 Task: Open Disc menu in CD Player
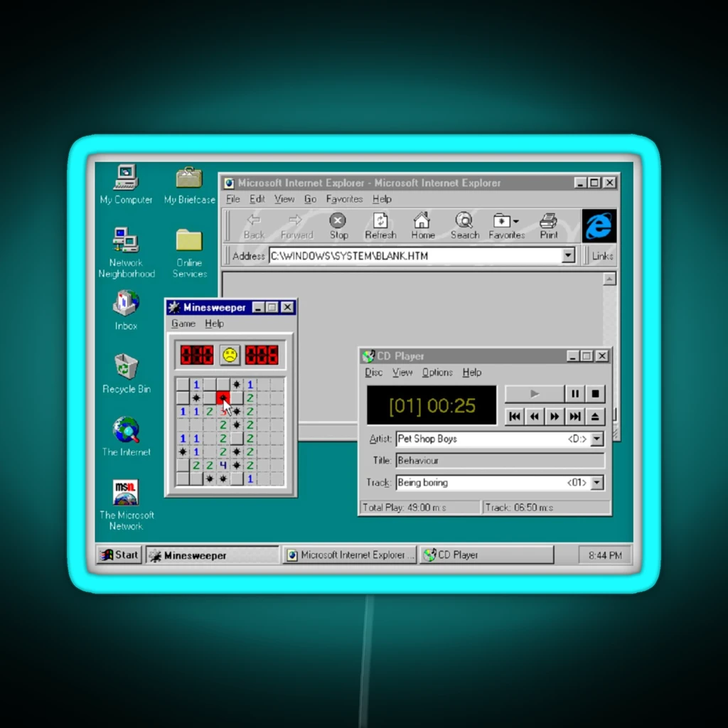click(x=373, y=372)
